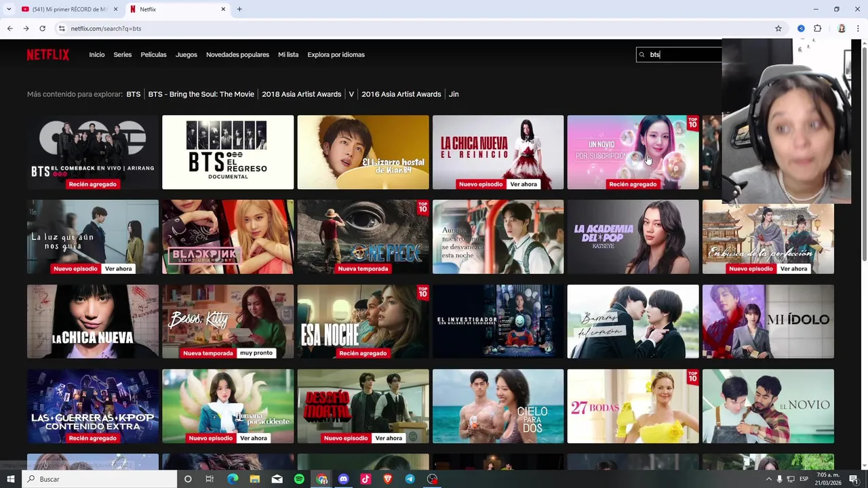
Task: Open Novedades populares menu item
Action: pyautogui.click(x=237, y=55)
